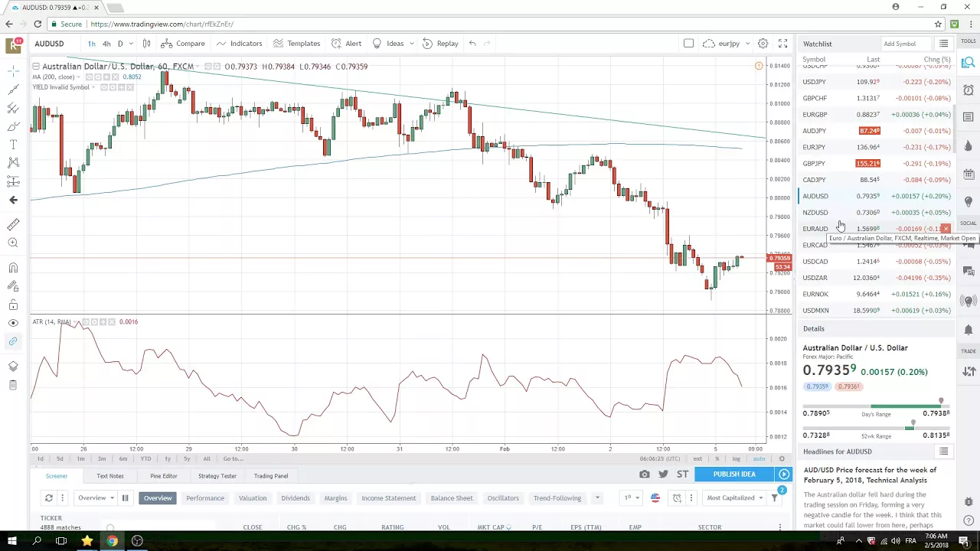Viewport: 980px width, 551px height.
Task: Select 4h timeframe button
Action: [x=106, y=44]
